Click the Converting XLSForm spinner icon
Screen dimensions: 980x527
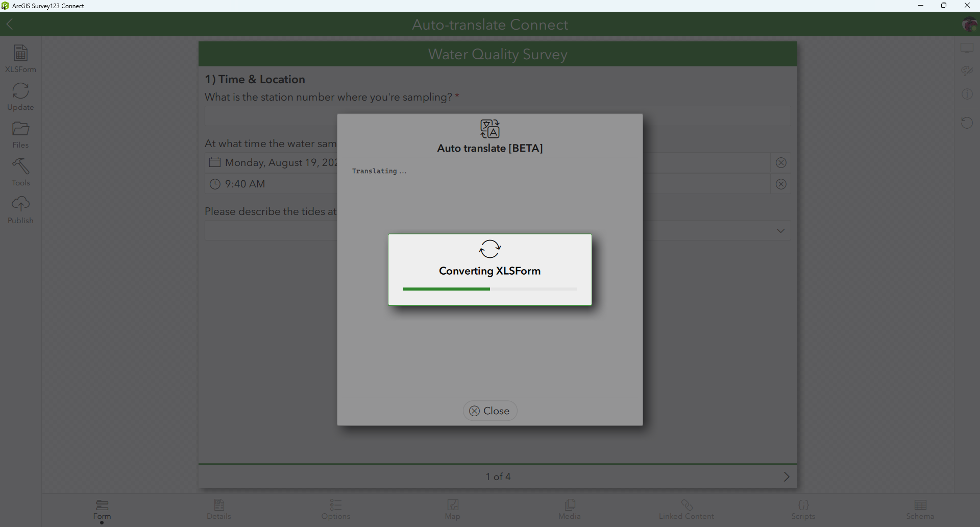coord(490,249)
